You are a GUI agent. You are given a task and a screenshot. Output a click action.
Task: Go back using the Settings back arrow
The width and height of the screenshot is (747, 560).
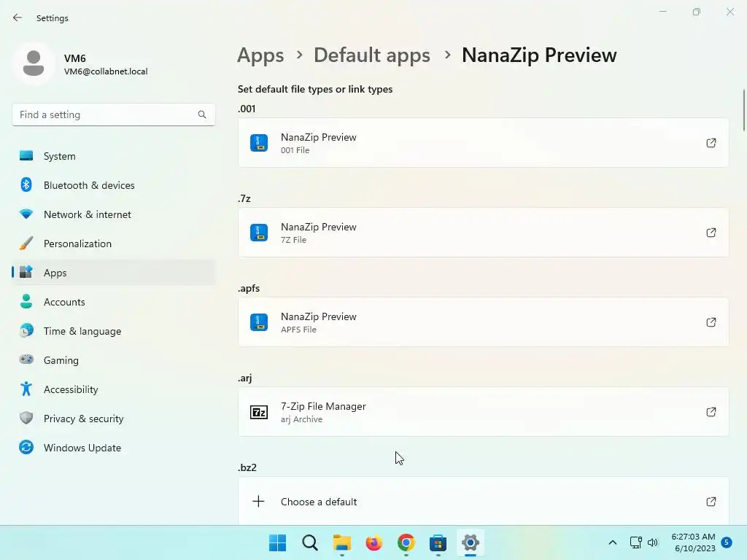coord(18,17)
